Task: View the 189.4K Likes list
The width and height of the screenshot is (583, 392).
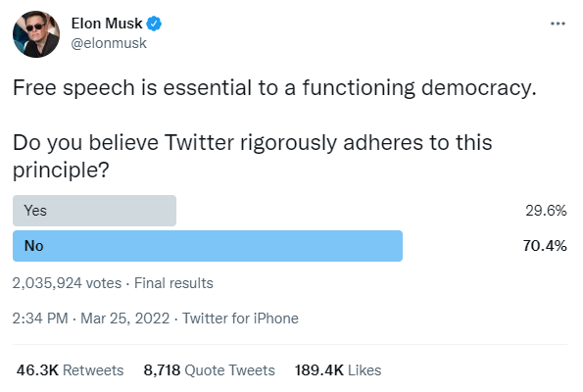Action: 338,370
